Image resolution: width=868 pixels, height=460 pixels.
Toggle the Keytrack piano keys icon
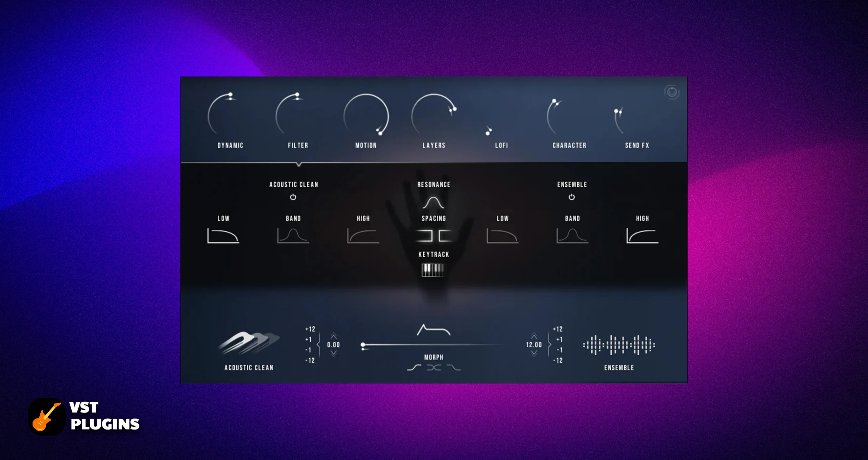click(x=433, y=270)
